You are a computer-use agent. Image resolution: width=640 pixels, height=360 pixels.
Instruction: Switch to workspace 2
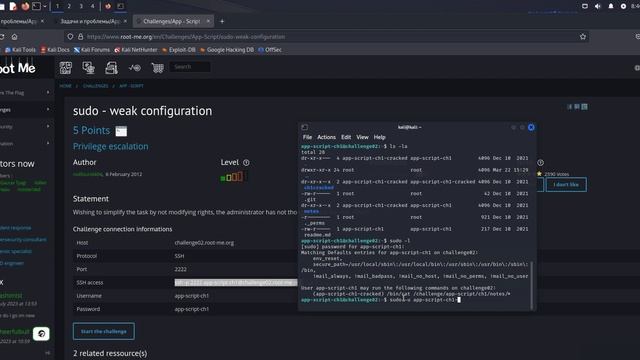pos(69,6)
